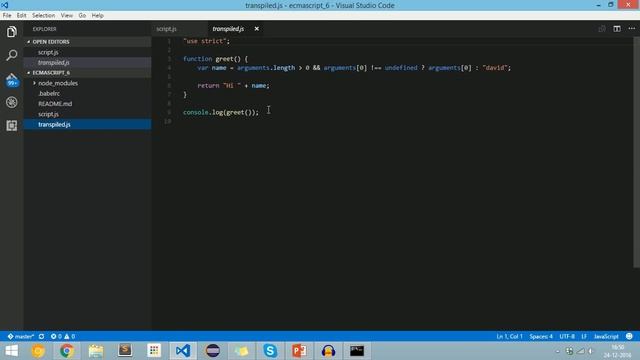Open Source Control view with 99+ badge
The width and height of the screenshot is (640, 360).
(12, 79)
